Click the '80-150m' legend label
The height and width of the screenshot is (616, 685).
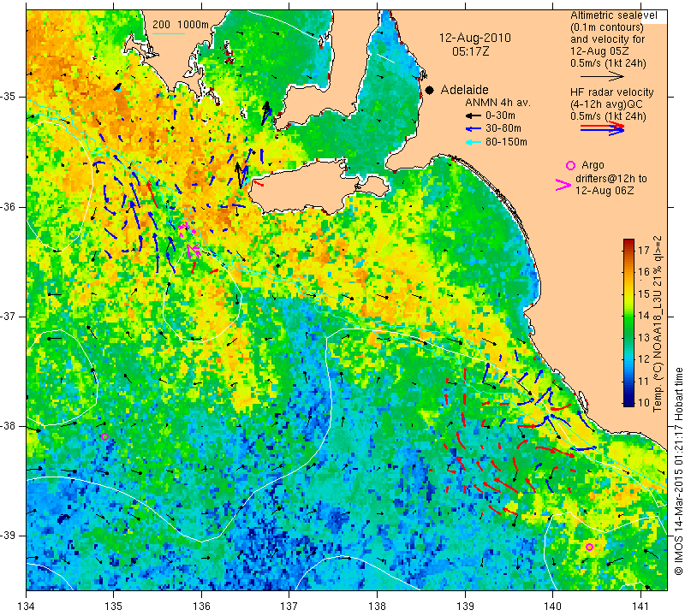coord(506,142)
